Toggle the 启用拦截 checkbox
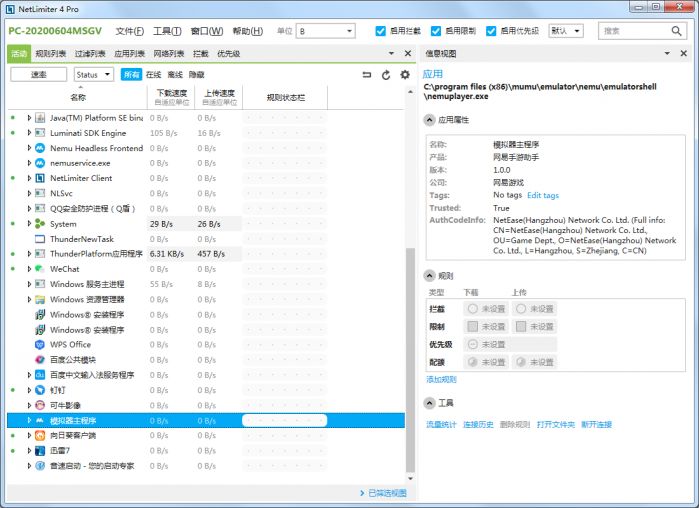This screenshot has height=508, width=699. pos(380,31)
